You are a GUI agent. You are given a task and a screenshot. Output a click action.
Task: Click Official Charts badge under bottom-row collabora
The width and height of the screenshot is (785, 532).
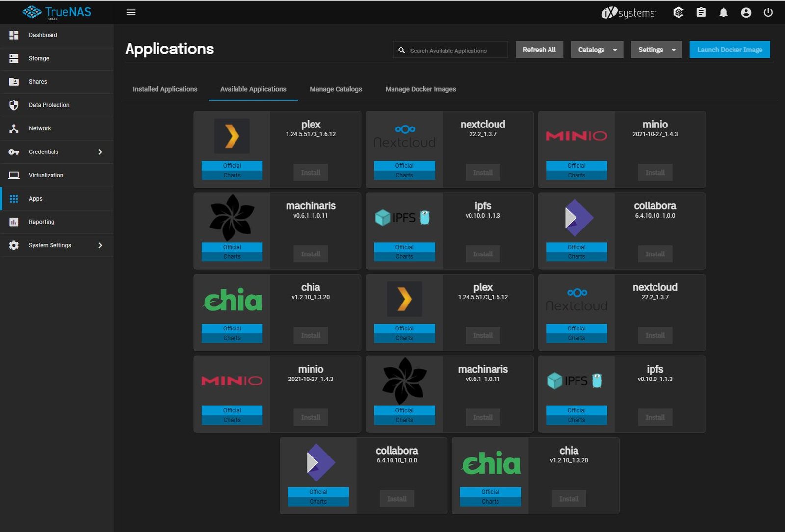click(x=318, y=497)
